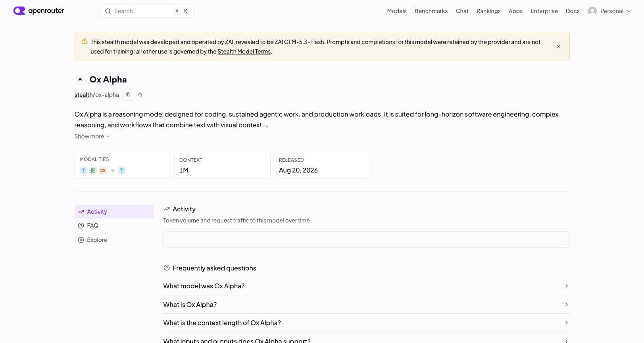
Task: Favorite Ox Alpha with the star icon
Action: (x=140, y=94)
